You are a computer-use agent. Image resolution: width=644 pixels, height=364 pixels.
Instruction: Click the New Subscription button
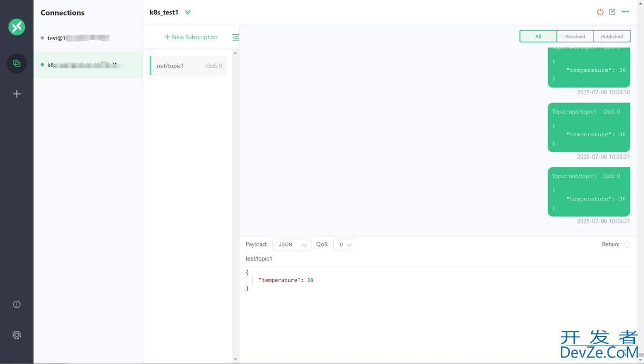(x=191, y=38)
